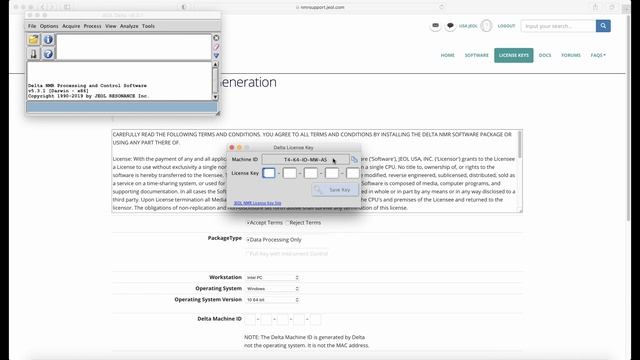Click JEOL NMR License Key Site link
This screenshot has width=640, height=360.
tap(257, 203)
